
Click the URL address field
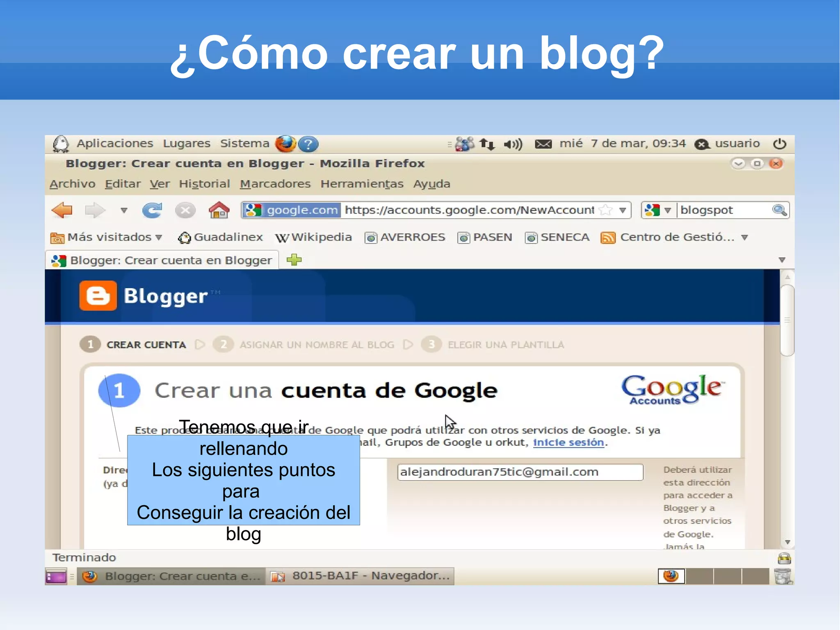(x=469, y=210)
